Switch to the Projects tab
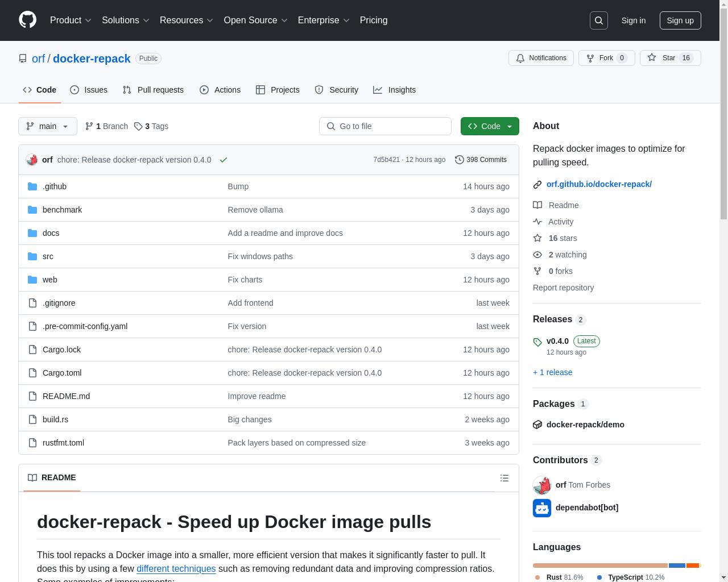Viewport: 728px width, 582px height. click(x=278, y=90)
